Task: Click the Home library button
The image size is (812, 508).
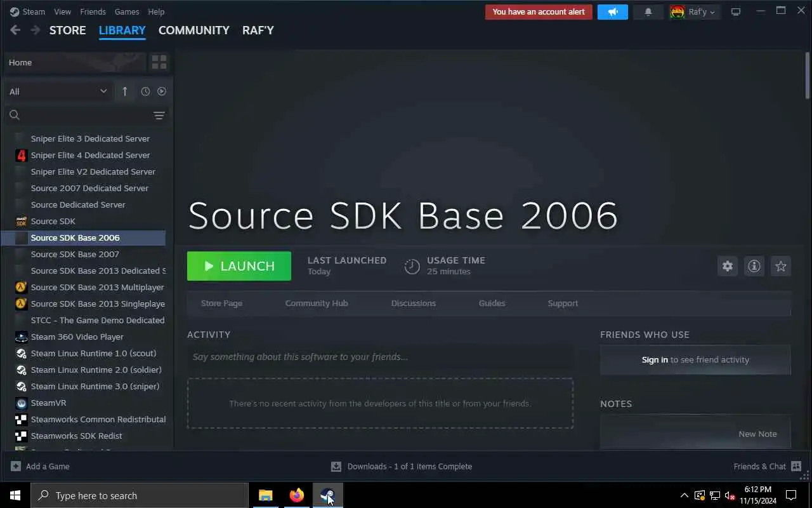Action: coord(75,62)
